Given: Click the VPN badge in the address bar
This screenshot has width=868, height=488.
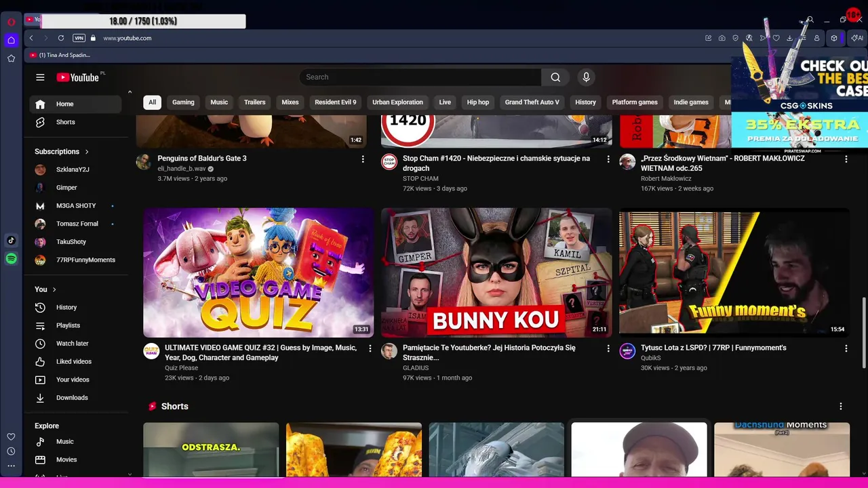Looking at the screenshot, I should (x=79, y=38).
